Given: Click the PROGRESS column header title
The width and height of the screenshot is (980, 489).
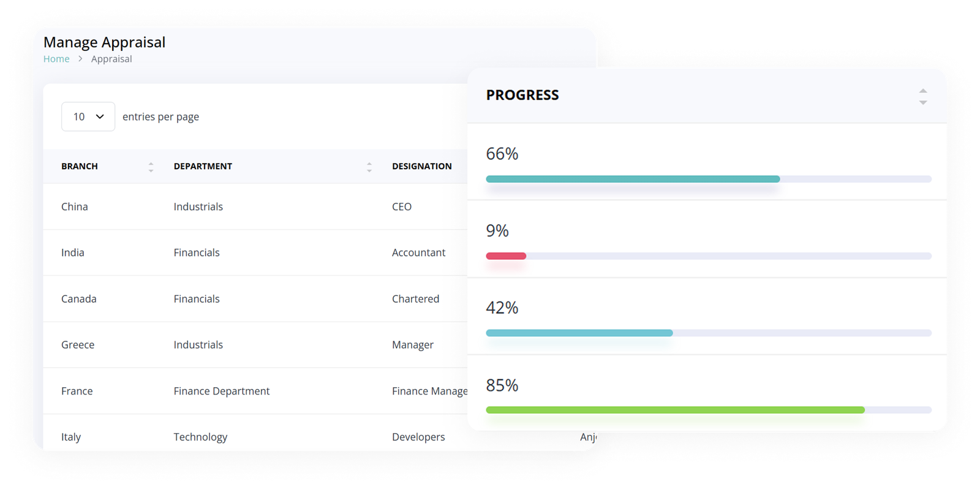Looking at the screenshot, I should click(x=522, y=95).
